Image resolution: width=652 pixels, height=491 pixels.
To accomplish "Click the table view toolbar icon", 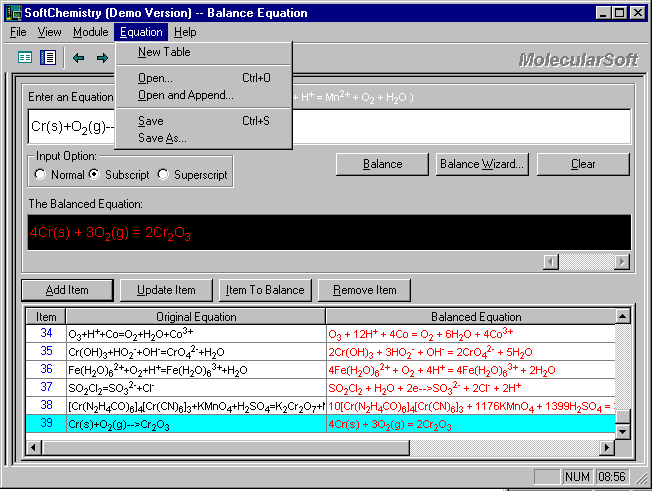I will point(25,58).
